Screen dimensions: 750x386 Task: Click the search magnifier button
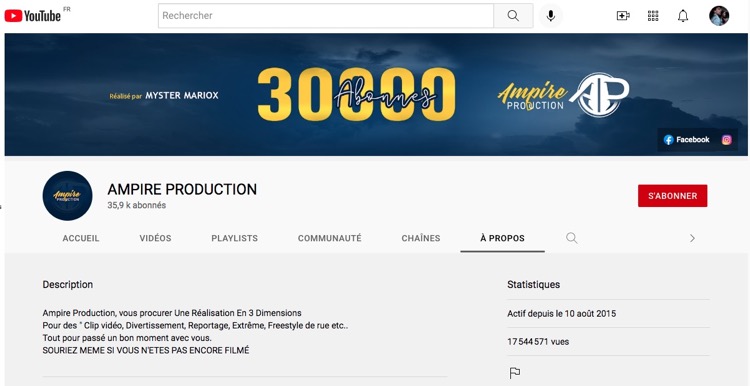[513, 16]
